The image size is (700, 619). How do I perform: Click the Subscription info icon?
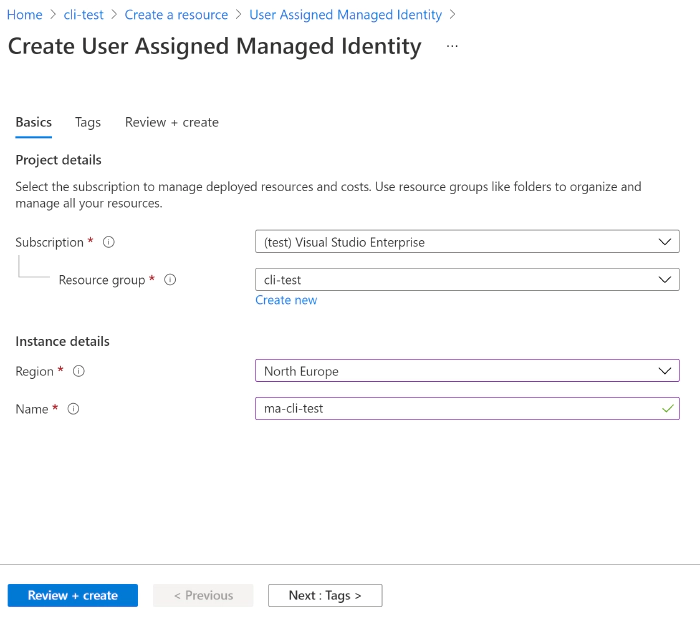pyautogui.click(x=109, y=242)
